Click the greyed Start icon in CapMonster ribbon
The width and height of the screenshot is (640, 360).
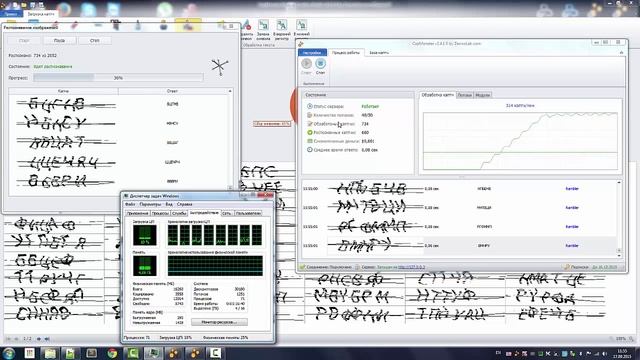pos(307,64)
